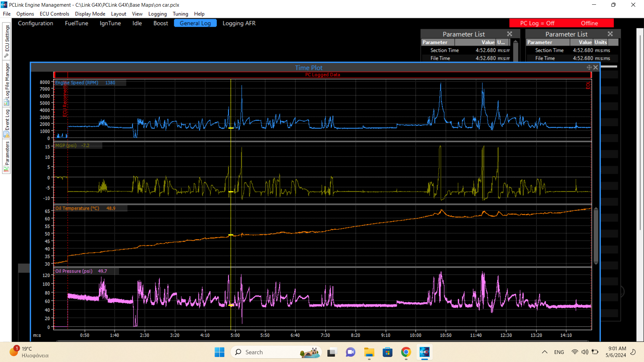
Task: Select the Oil Pressure (psi) trace label
Action: [74, 271]
